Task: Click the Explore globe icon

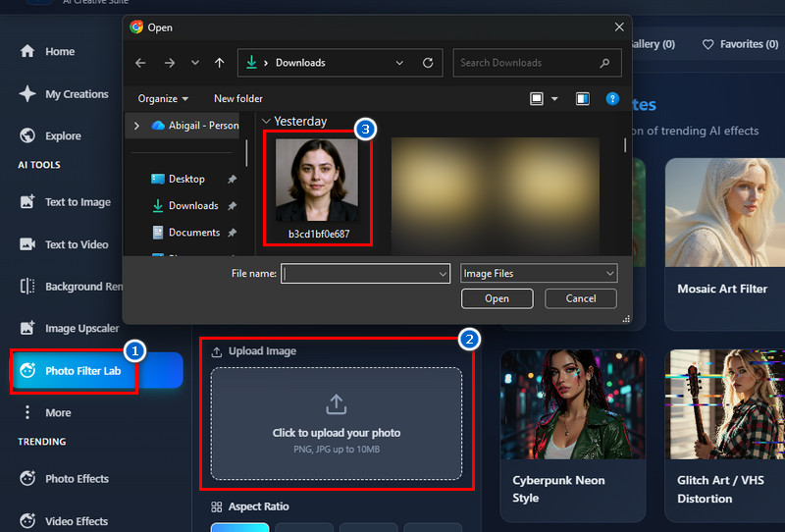Action: (27, 135)
